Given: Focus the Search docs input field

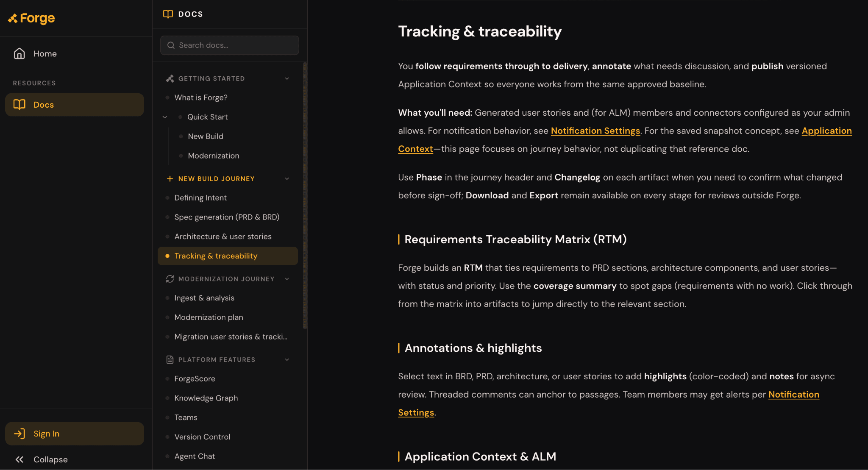Looking at the screenshot, I should [x=230, y=45].
